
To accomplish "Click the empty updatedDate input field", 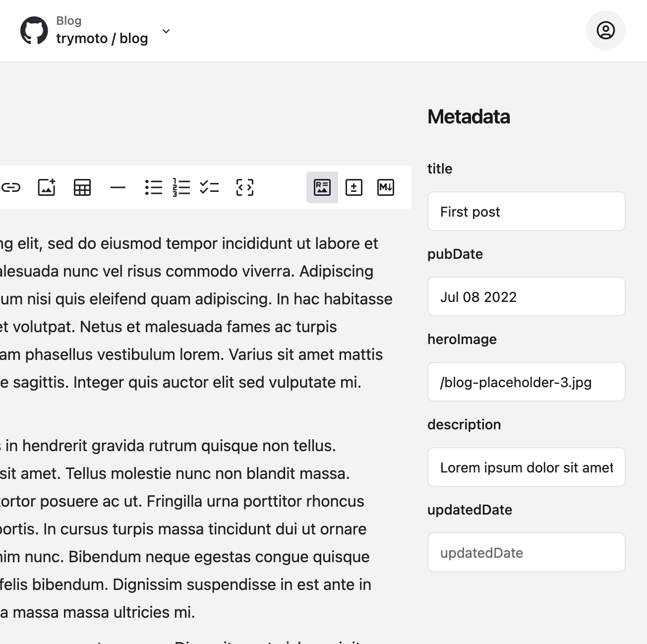I will click(x=526, y=553).
